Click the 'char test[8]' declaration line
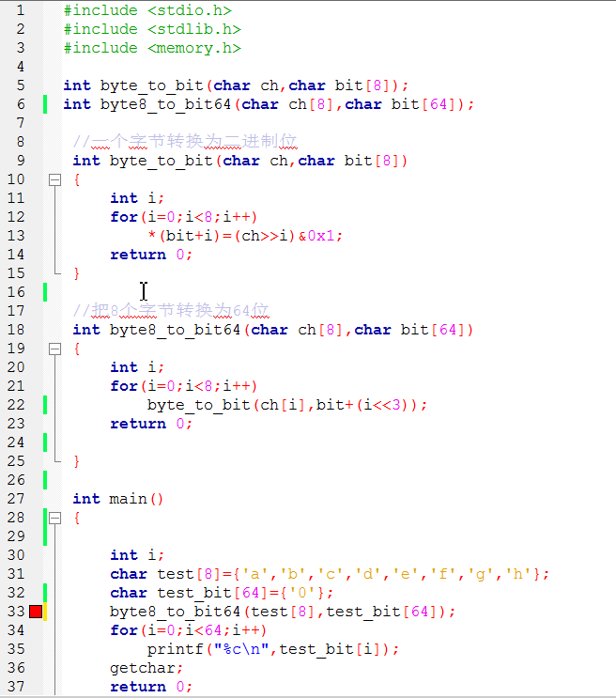The width and height of the screenshot is (616, 698). [330, 574]
